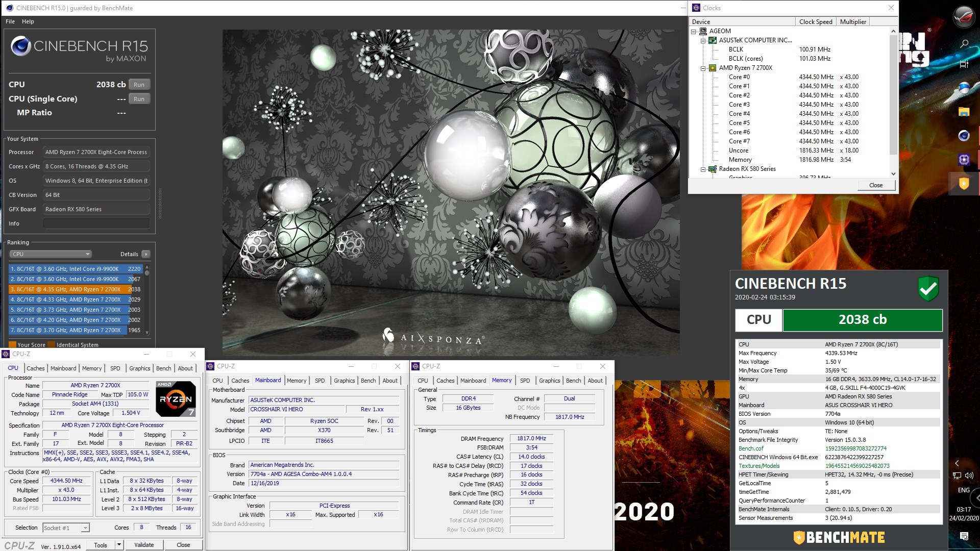
Task: Click the Cinebench R15 logo sphere
Action: (x=21, y=46)
